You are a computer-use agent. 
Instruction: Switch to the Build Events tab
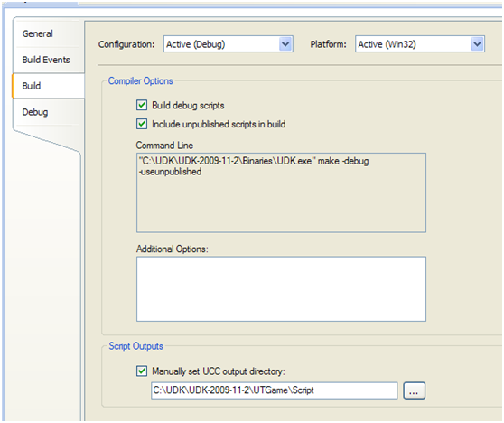pyautogui.click(x=47, y=60)
